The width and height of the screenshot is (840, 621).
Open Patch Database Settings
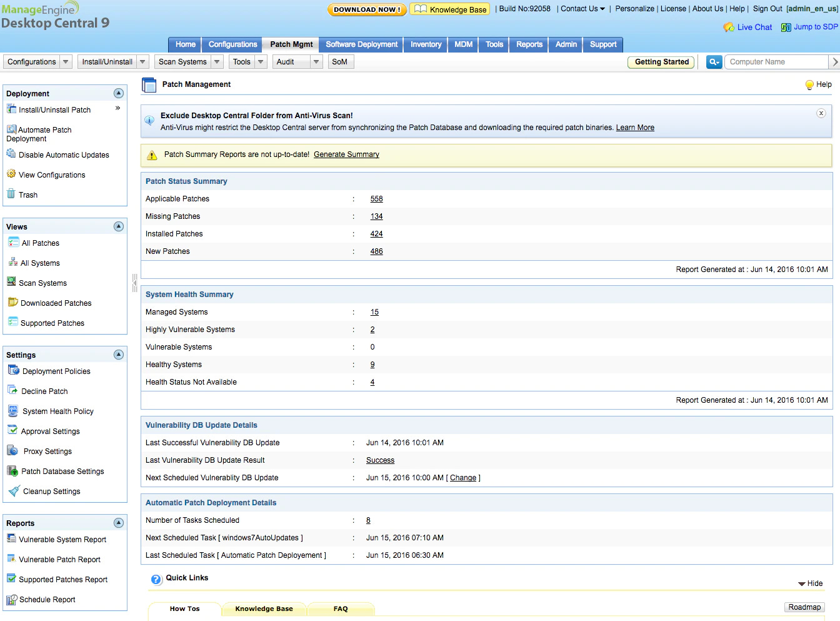click(62, 471)
